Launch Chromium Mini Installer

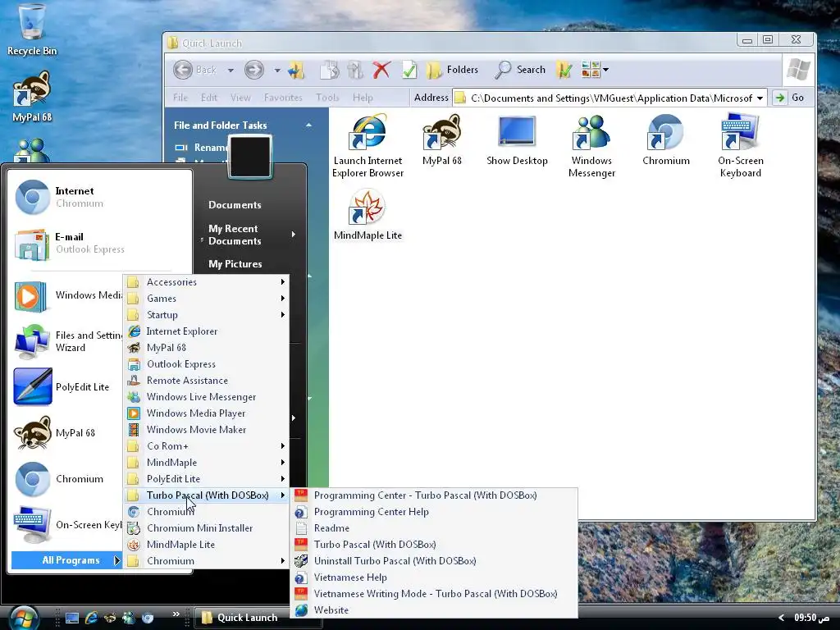[207, 528]
